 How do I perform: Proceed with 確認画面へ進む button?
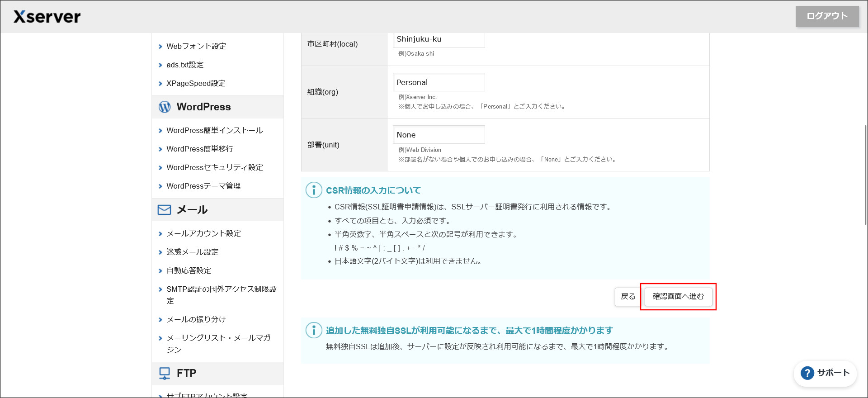click(678, 297)
